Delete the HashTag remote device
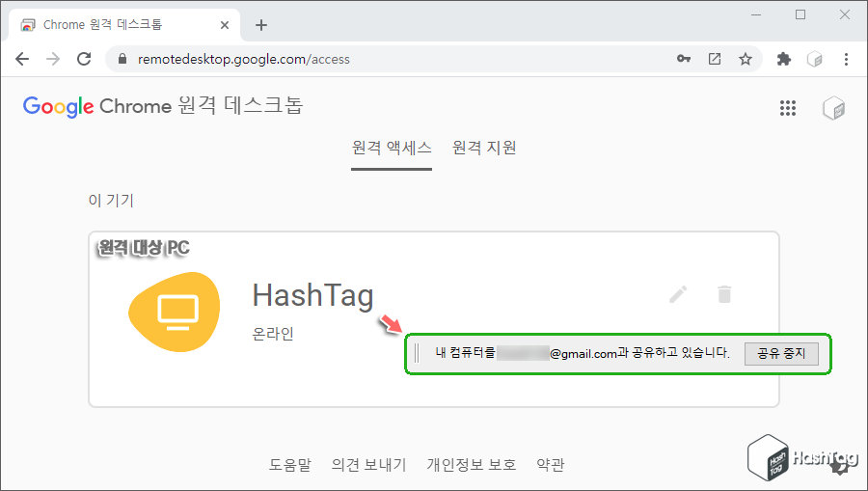 724,294
